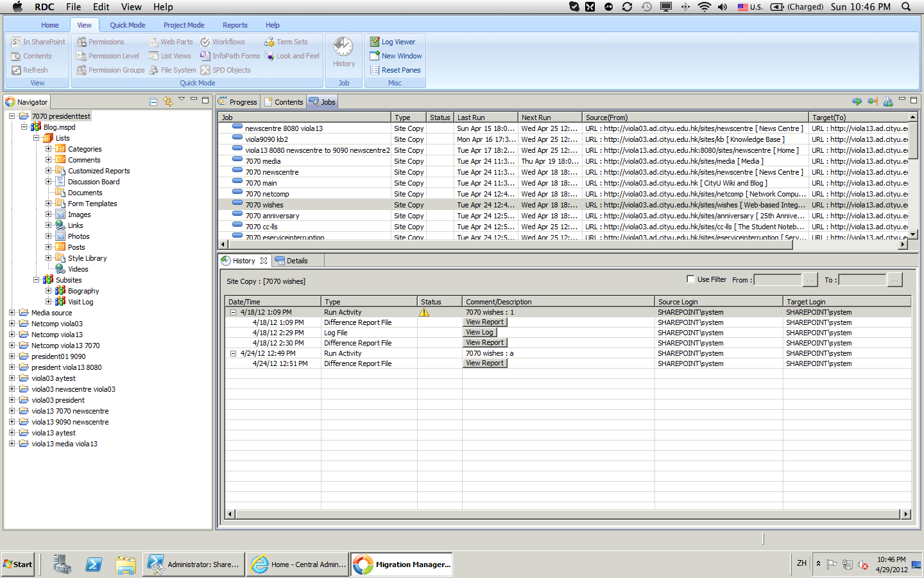Click history table horizontal scrollbar

tap(568, 514)
